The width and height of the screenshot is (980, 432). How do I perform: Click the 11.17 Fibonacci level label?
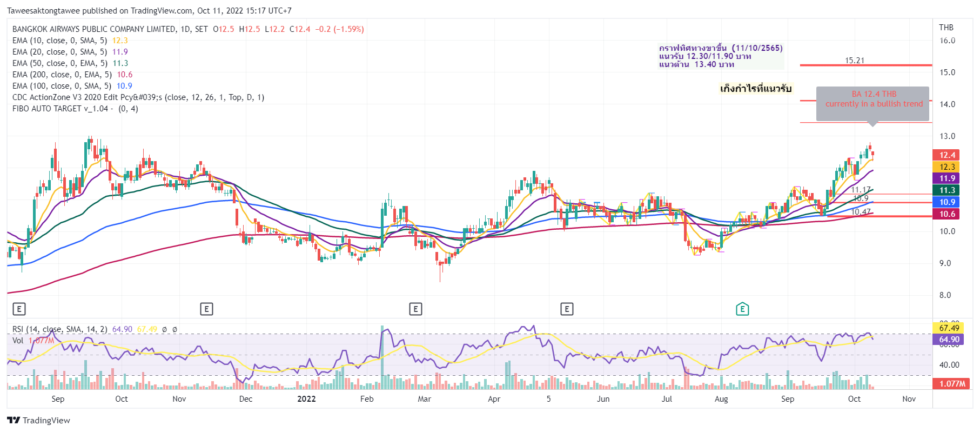click(861, 190)
